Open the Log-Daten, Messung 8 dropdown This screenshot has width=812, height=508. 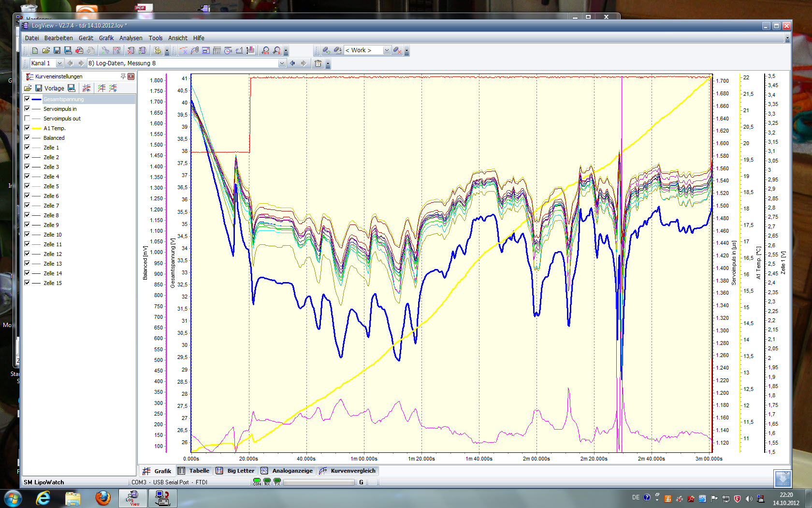click(x=282, y=63)
